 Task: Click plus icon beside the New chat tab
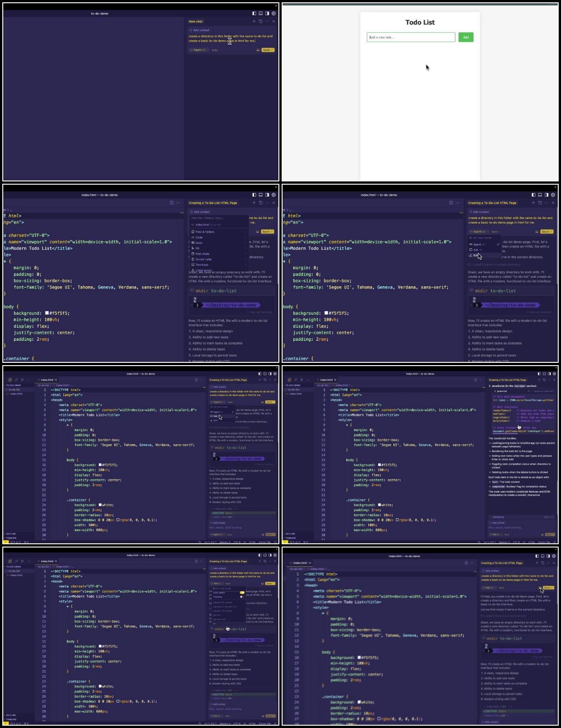click(x=253, y=21)
